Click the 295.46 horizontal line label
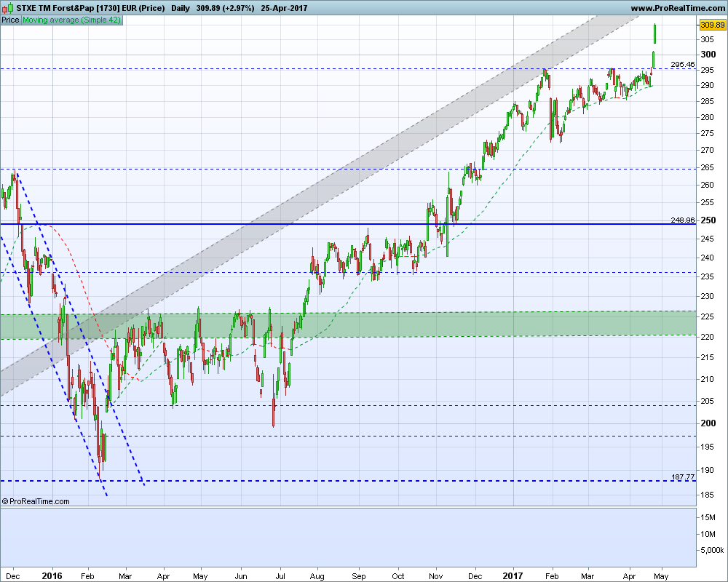Screen dimensions: 728x582 683,65
